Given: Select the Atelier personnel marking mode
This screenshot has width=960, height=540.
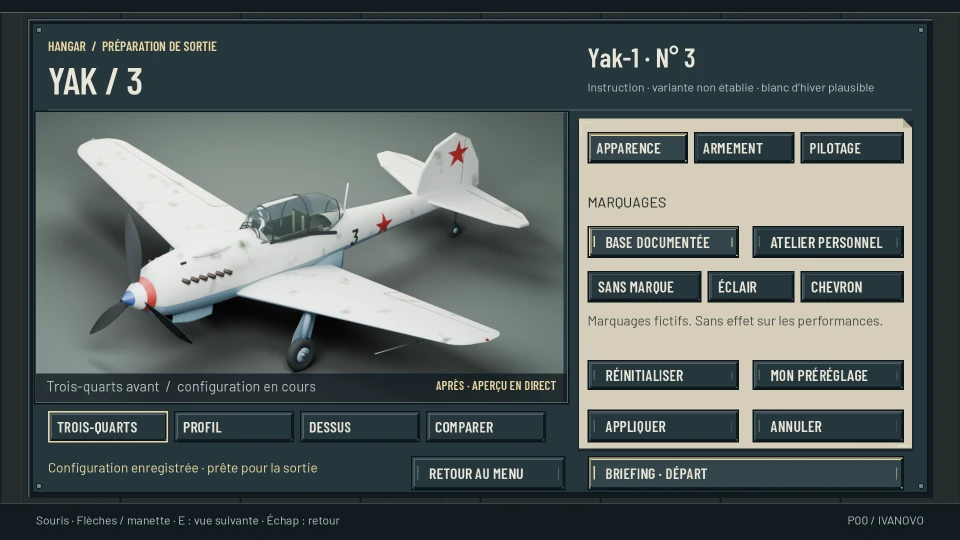Looking at the screenshot, I should (x=828, y=242).
